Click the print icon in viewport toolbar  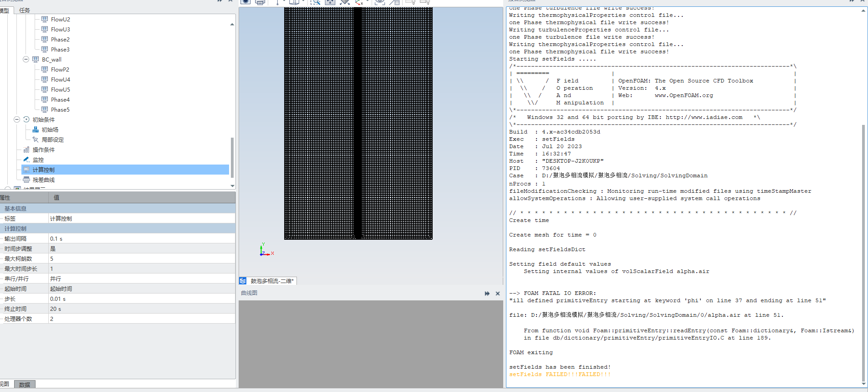[260, 2]
